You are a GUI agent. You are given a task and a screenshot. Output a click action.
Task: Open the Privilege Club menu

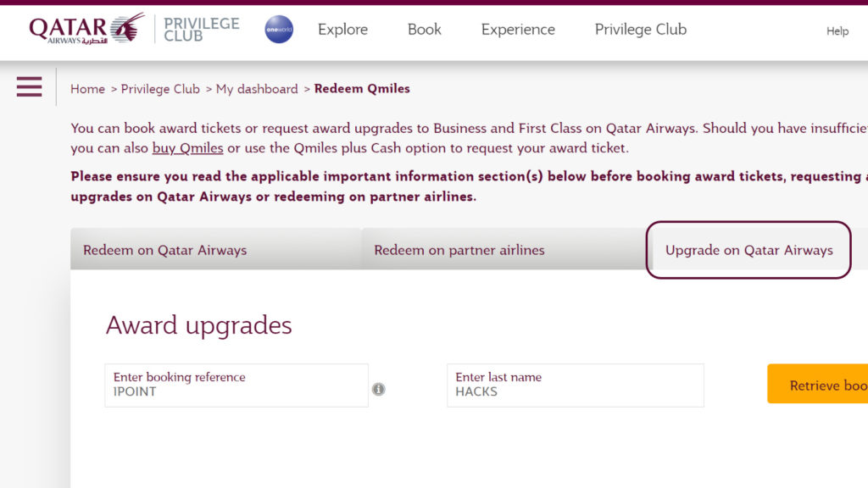[640, 30]
